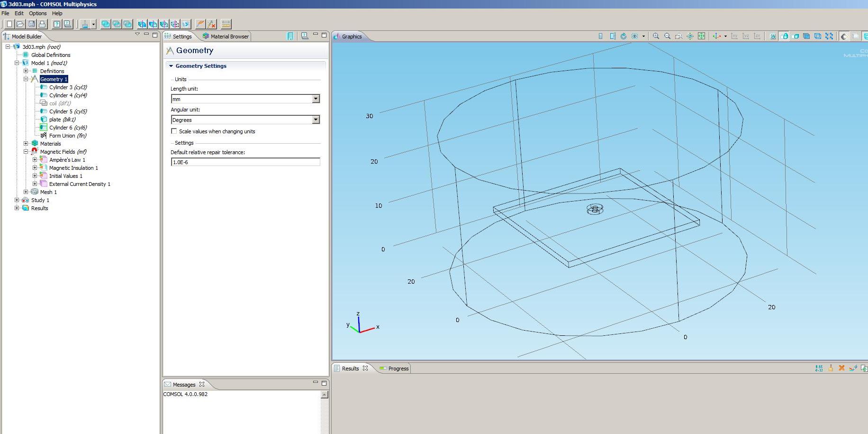Open the Length unit dropdown
This screenshot has height=434, width=868.
[316, 99]
